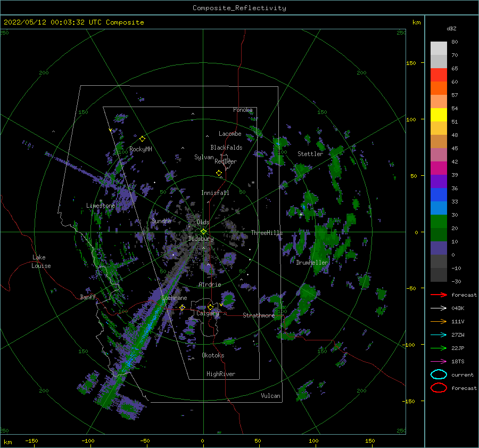Click the Vulcan city label

(270, 396)
